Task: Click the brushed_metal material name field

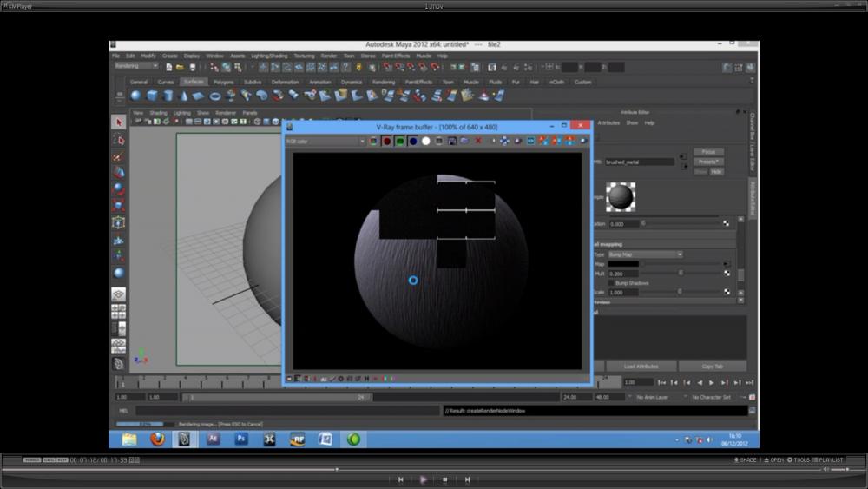Action: 640,162
